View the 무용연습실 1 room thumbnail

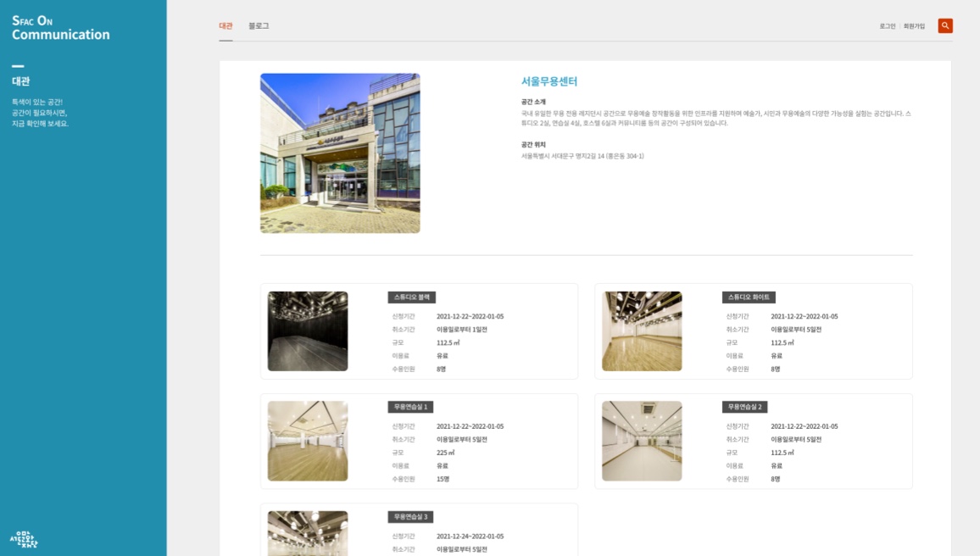click(308, 441)
